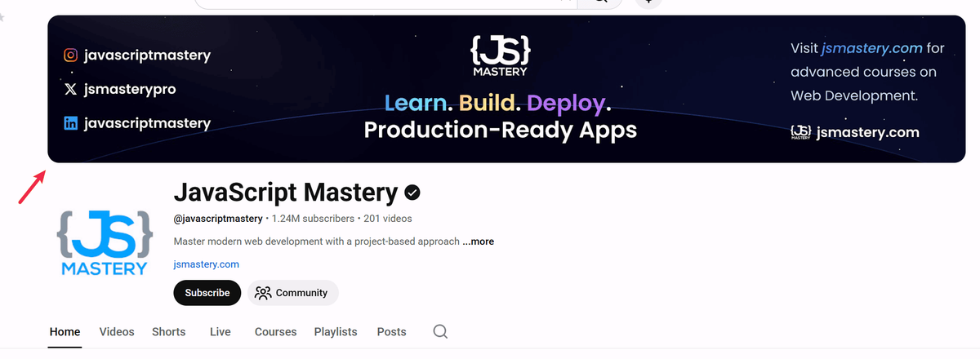Click the X logo beside jsmasterypro

click(71, 90)
